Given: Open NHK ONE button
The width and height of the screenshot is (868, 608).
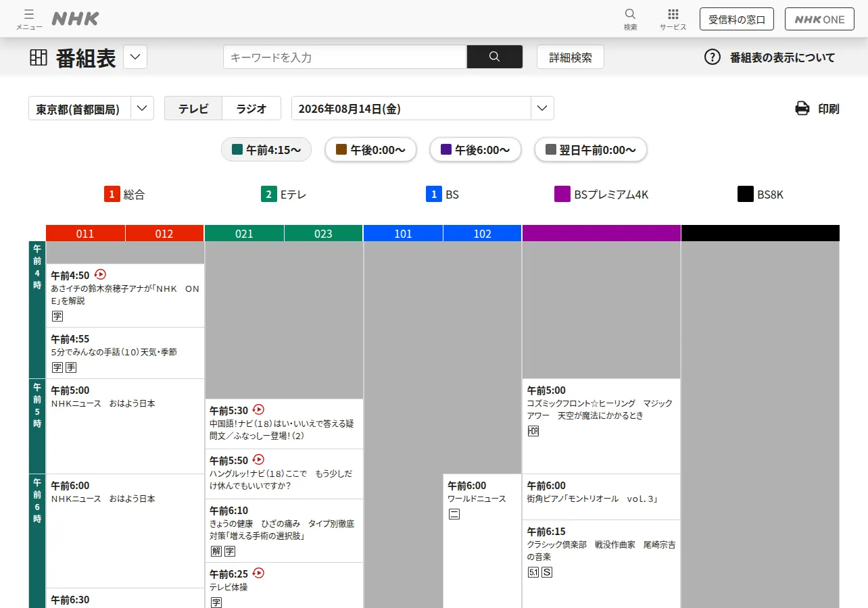Looking at the screenshot, I should 819,19.
